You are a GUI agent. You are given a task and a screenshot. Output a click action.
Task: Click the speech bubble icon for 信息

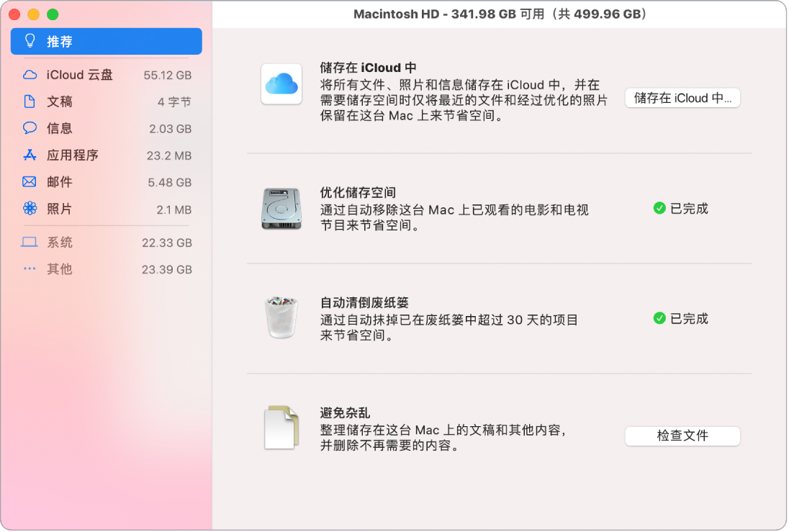click(30, 128)
